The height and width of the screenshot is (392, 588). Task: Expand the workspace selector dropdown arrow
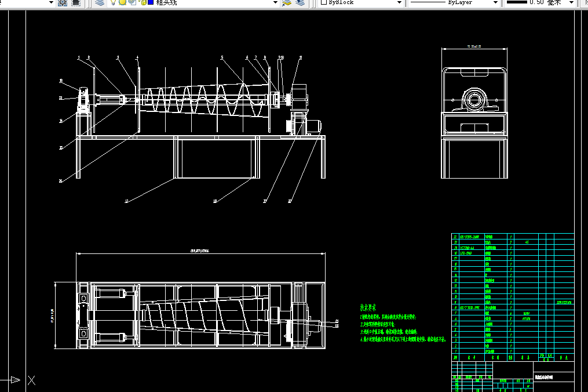(x=52, y=3)
